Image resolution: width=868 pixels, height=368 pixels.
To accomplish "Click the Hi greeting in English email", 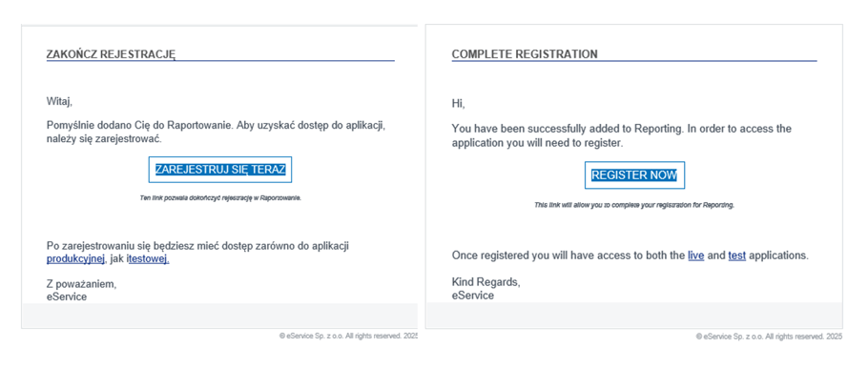I will point(459,104).
